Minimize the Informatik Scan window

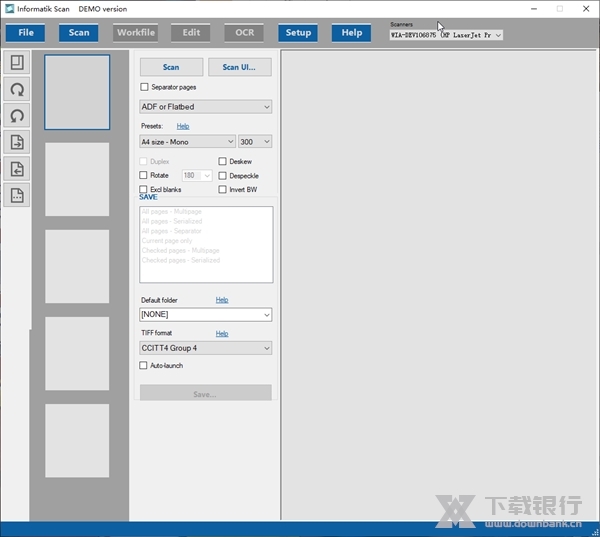[534, 9]
